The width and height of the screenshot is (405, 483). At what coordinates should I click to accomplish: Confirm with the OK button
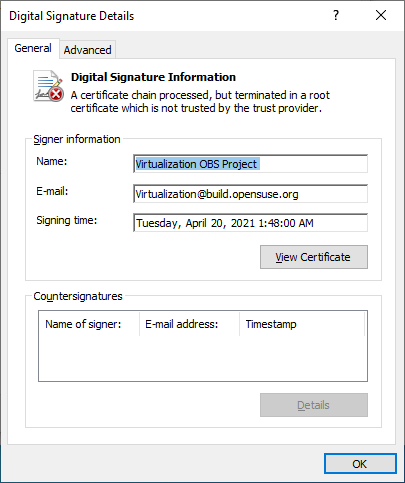point(360,464)
